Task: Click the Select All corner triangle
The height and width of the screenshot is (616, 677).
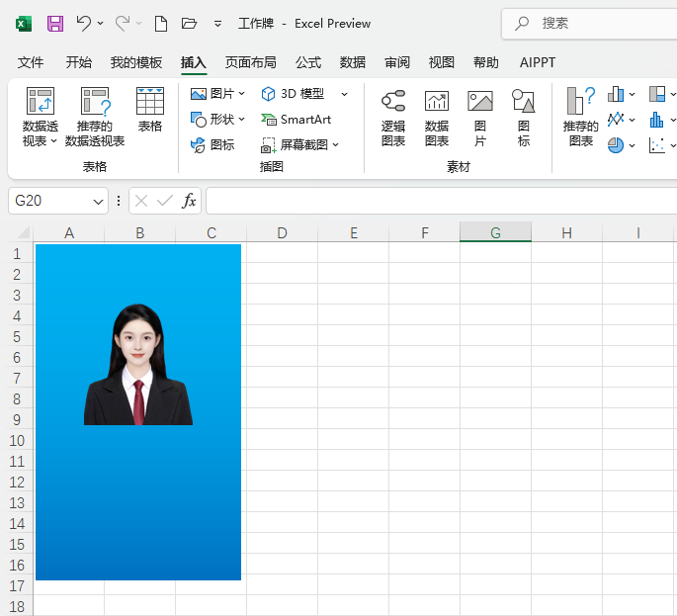Action: (23, 232)
